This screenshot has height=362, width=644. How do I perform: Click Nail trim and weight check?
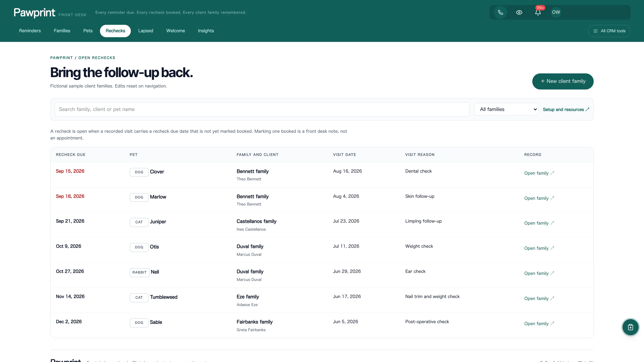[432, 296]
